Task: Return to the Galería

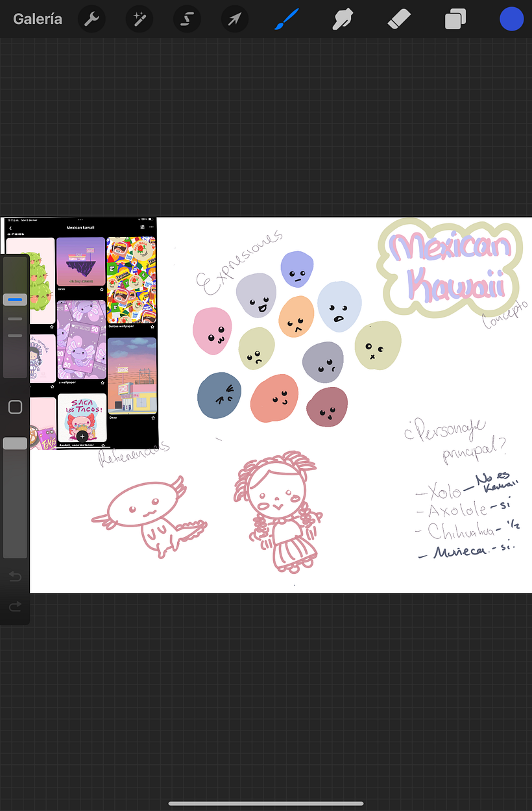Action: tap(37, 19)
